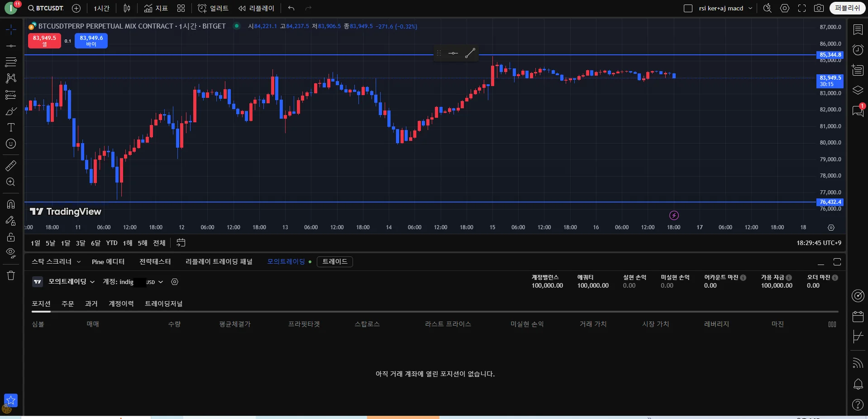Click the fullscreen mode icon
Image resolution: width=868 pixels, height=419 pixels.
tap(801, 8)
